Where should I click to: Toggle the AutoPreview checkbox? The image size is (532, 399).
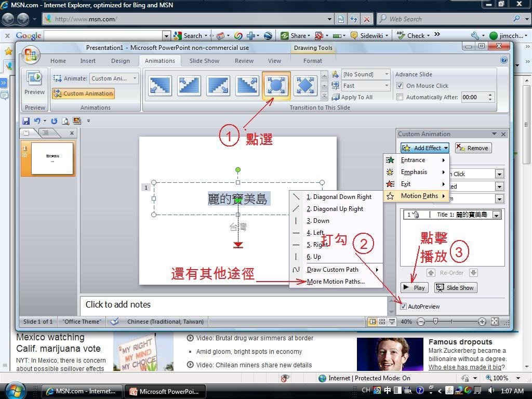(x=403, y=307)
